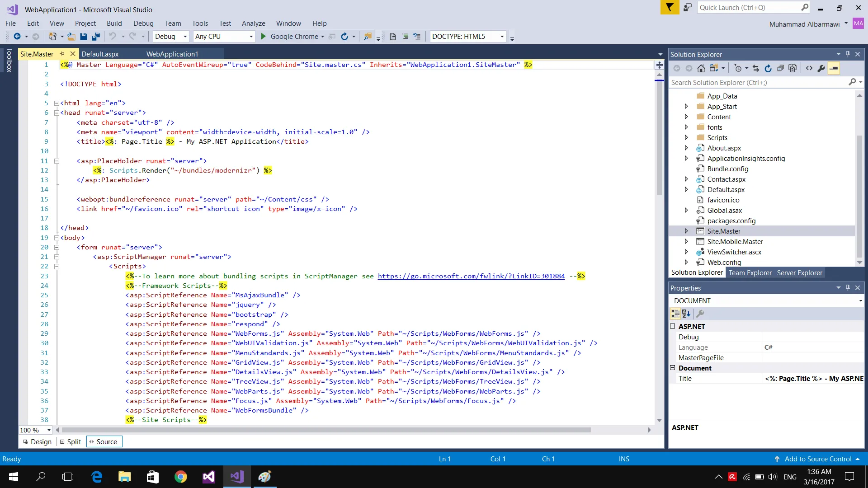Click the notifications flag icon
This screenshot has height=488, width=868.
670,8
